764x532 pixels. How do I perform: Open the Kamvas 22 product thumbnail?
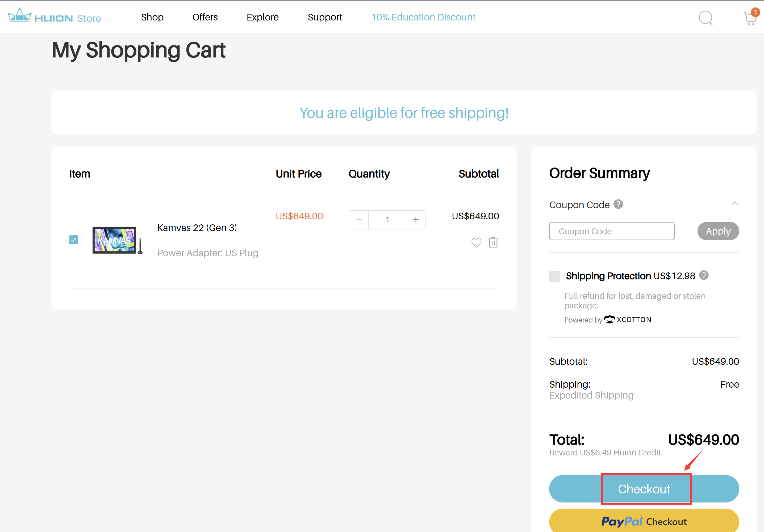pyautogui.click(x=115, y=240)
